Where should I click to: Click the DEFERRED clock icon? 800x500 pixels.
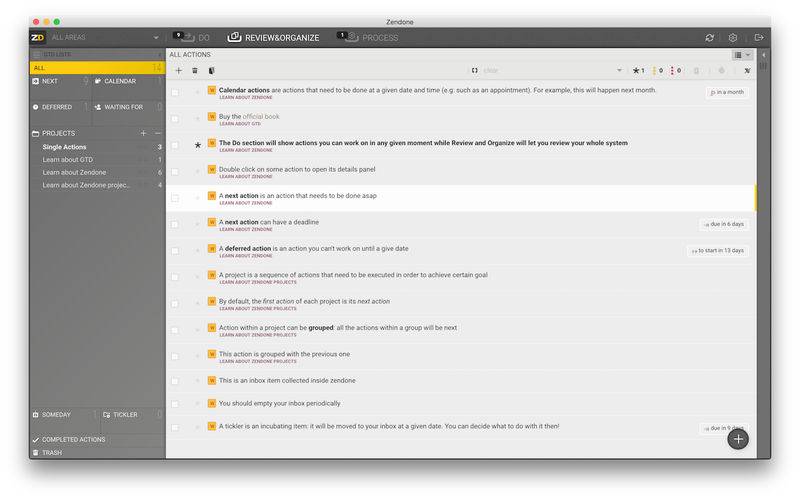click(x=35, y=107)
